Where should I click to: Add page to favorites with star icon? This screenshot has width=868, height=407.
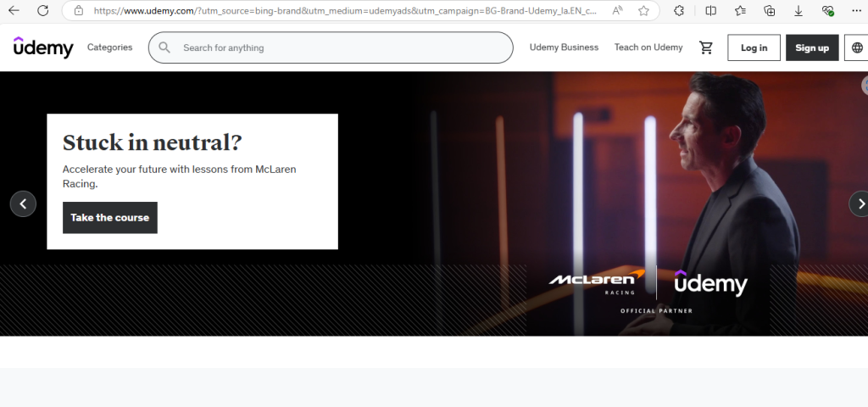tap(643, 11)
